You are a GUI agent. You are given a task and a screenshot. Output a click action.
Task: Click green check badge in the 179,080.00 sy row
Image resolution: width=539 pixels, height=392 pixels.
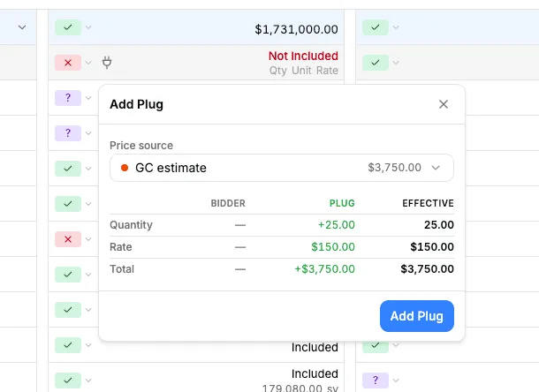pos(68,381)
